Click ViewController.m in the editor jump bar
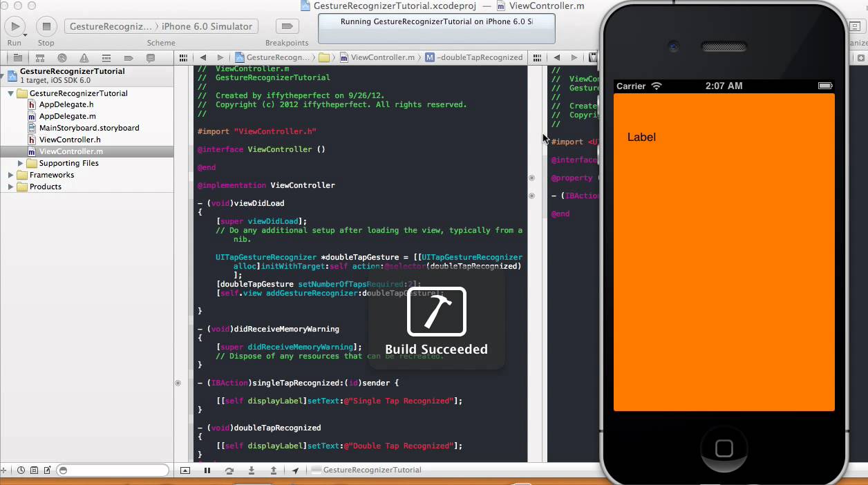Image resolution: width=868 pixels, height=485 pixels. pyautogui.click(x=377, y=57)
